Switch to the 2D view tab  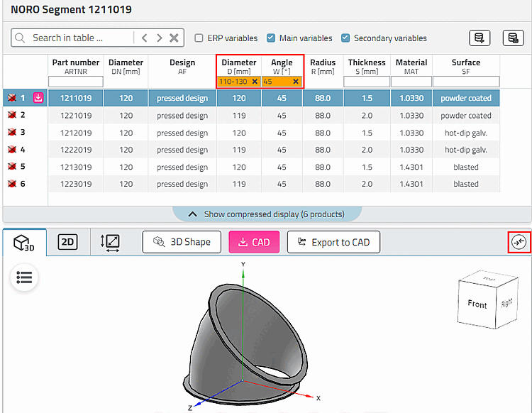67,242
